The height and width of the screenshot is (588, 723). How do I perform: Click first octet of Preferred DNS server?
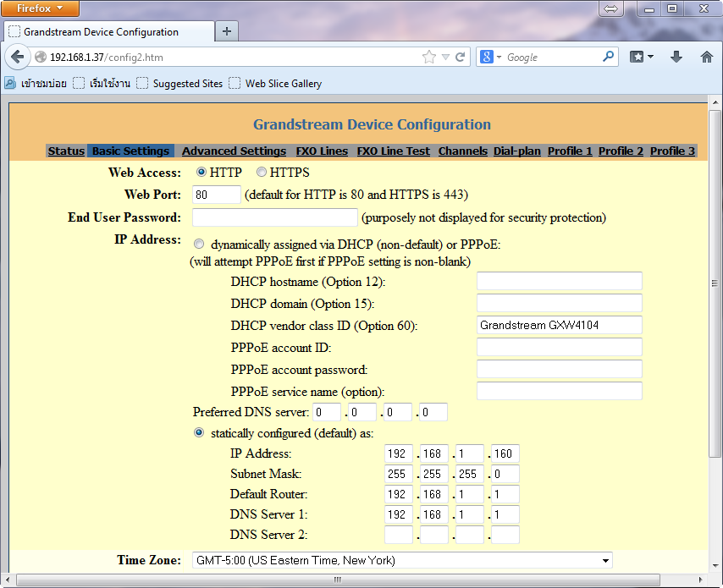coord(327,412)
